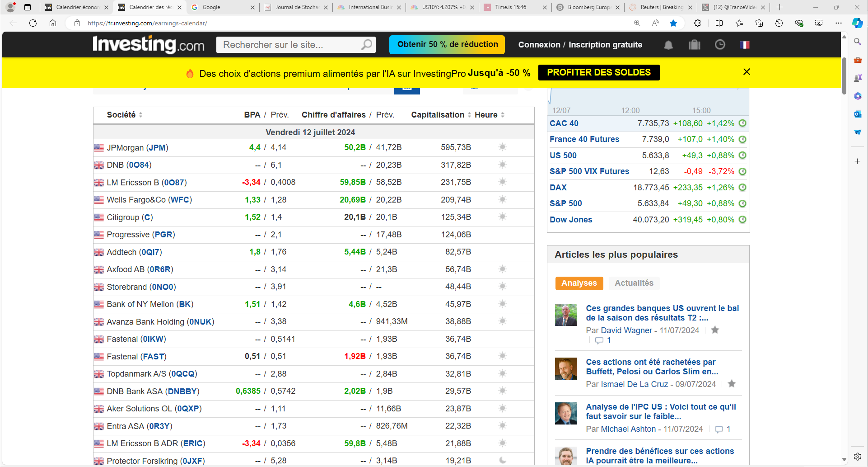Sort the table by Capitalisation column arrows
Viewport: 868px width, 467px height.
469,115
